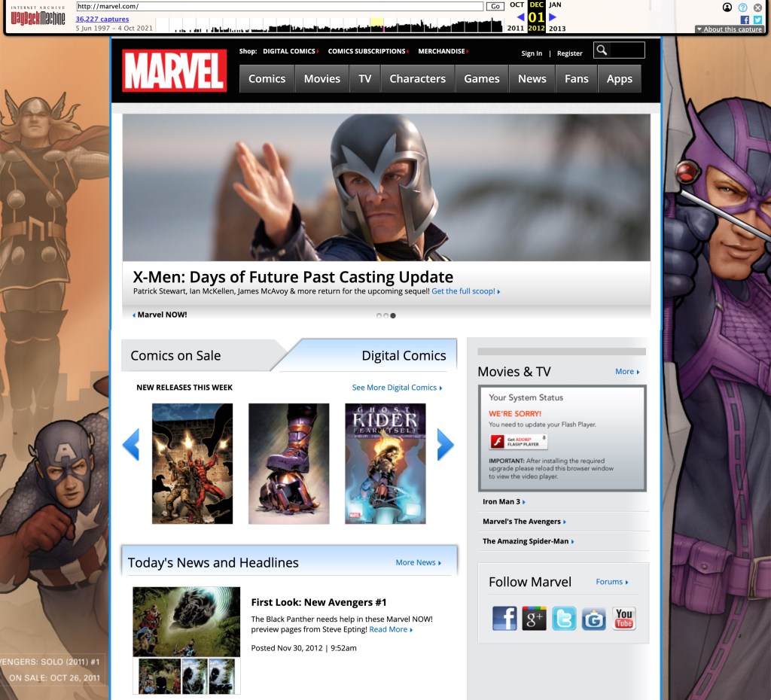Show next comics with right blue arrow

pyautogui.click(x=445, y=444)
